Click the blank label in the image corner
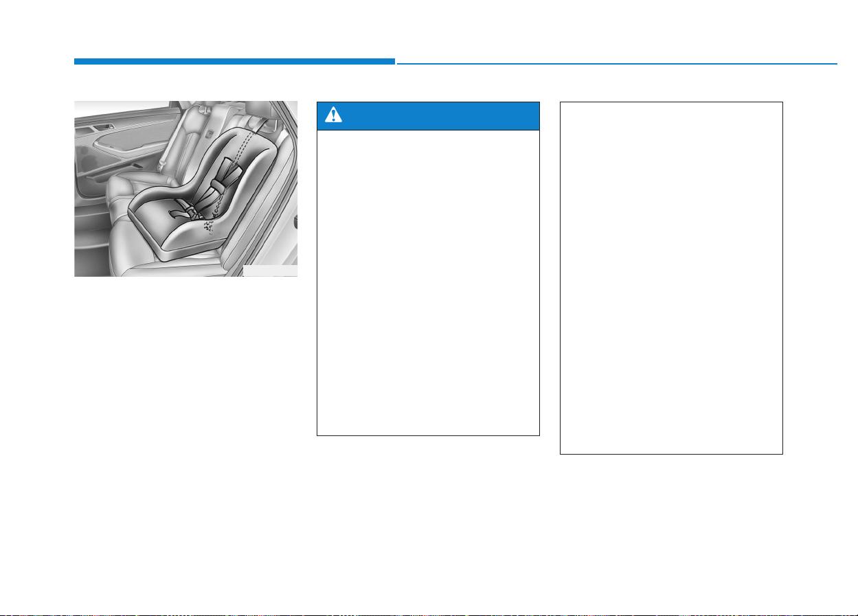858x616 pixels. coord(270,271)
